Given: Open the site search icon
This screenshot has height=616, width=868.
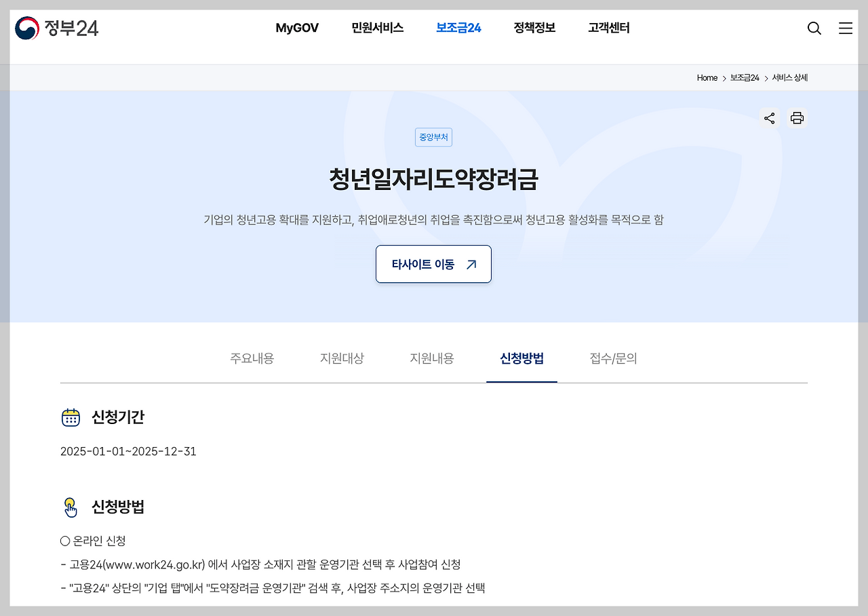Looking at the screenshot, I should click(x=814, y=28).
